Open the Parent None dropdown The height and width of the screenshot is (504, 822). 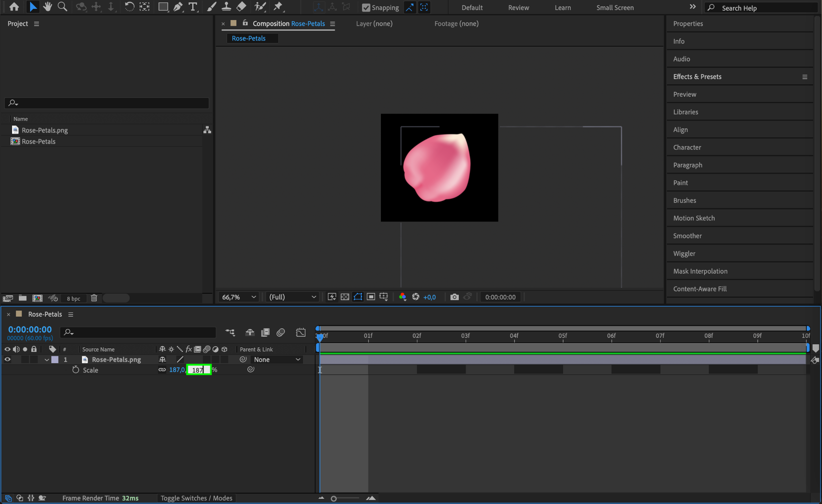277,360
